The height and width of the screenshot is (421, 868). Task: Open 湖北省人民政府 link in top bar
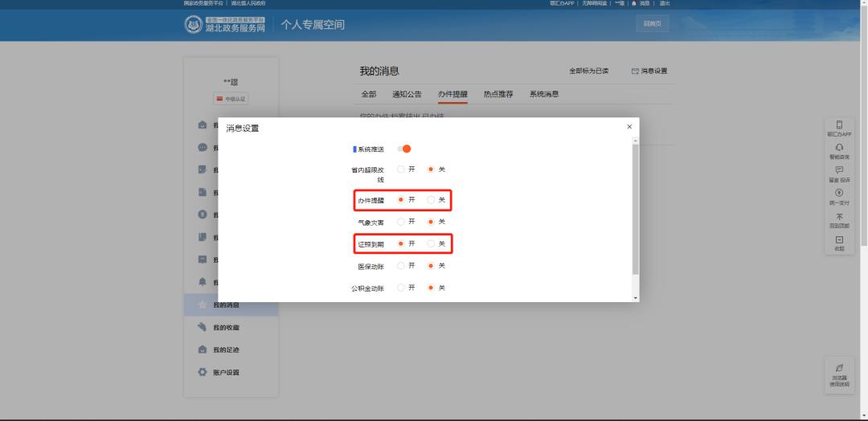click(x=248, y=3)
